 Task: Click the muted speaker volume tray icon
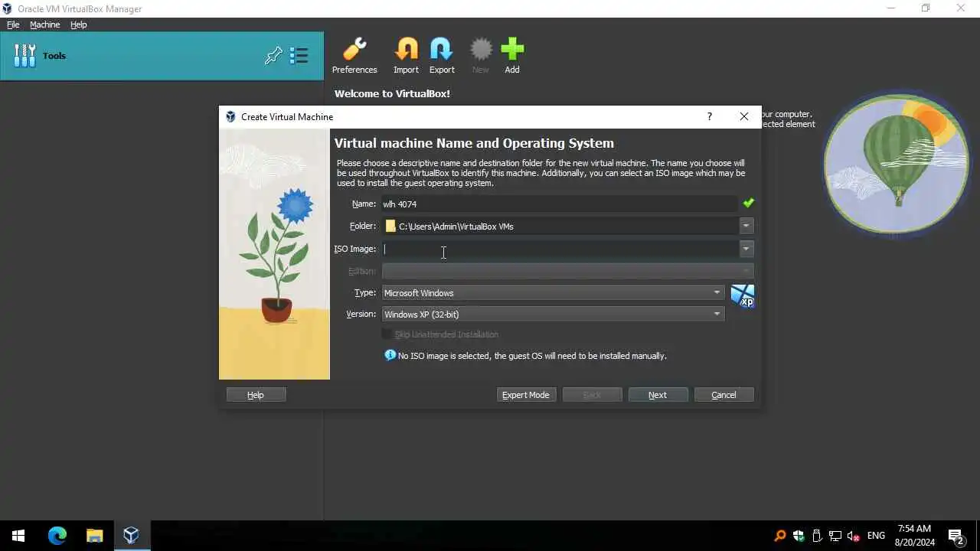coord(854,536)
